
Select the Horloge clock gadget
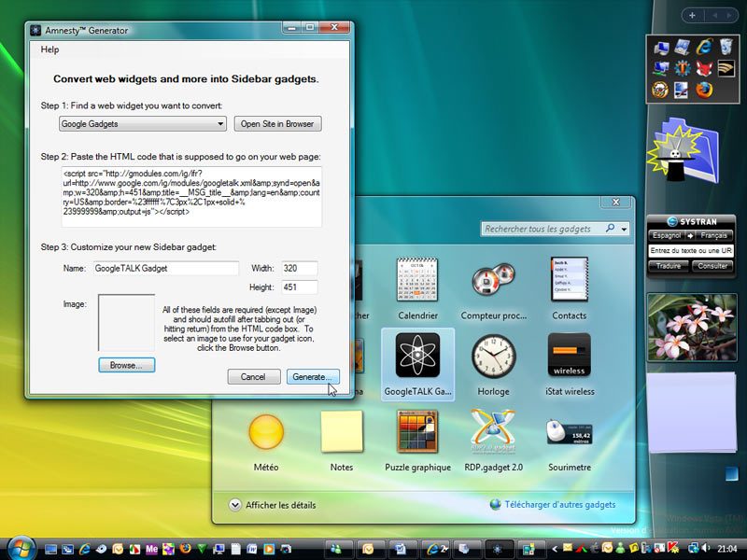(x=493, y=356)
